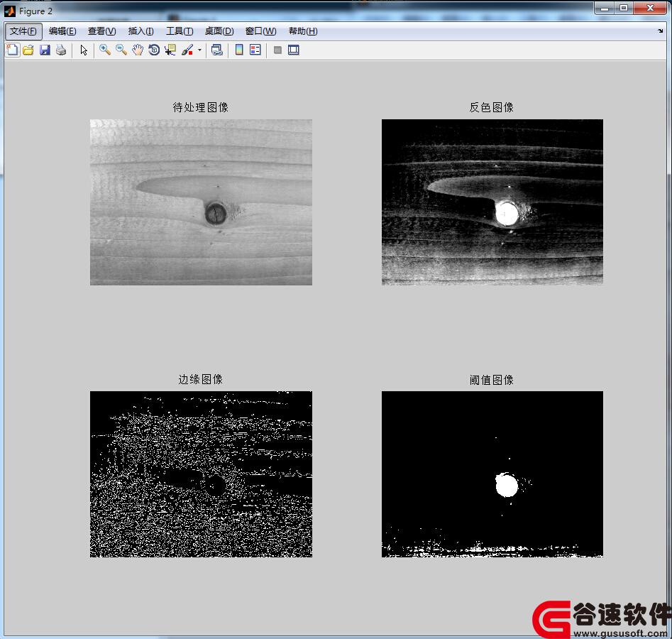Select the 反色图像 title text

coord(492,107)
